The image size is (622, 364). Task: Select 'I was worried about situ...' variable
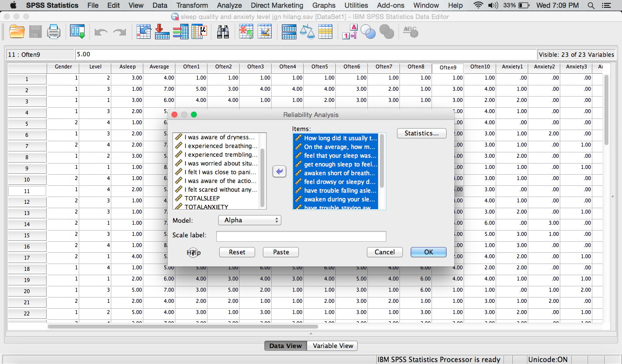[217, 164]
